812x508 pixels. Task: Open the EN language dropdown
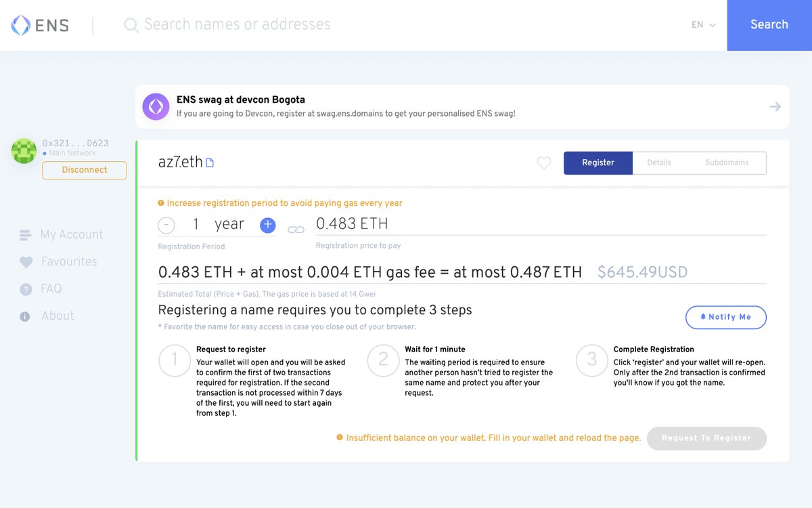point(704,25)
